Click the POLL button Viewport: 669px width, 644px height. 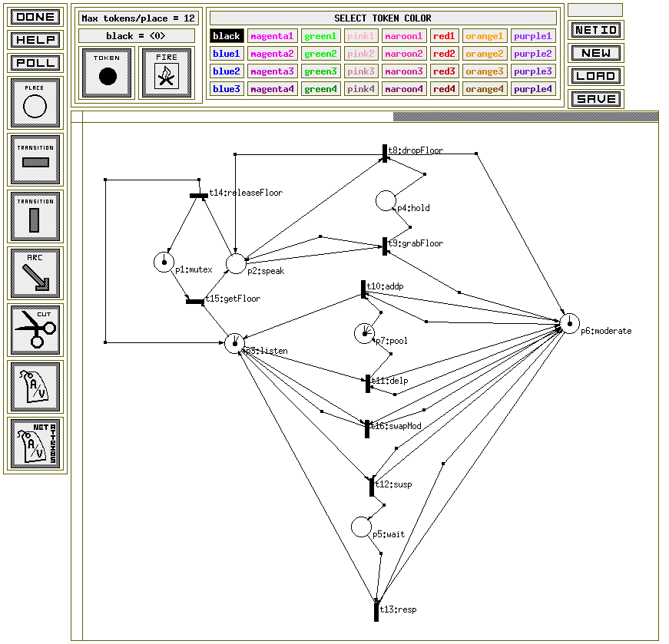tap(35, 62)
